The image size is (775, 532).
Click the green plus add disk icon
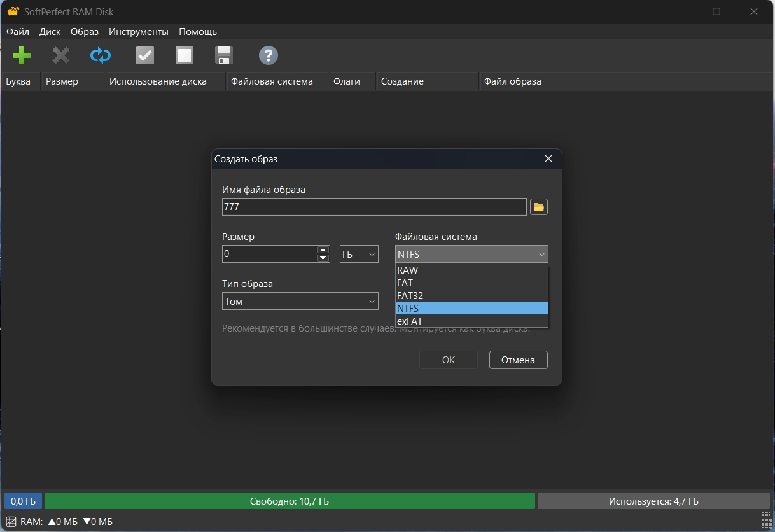22,56
